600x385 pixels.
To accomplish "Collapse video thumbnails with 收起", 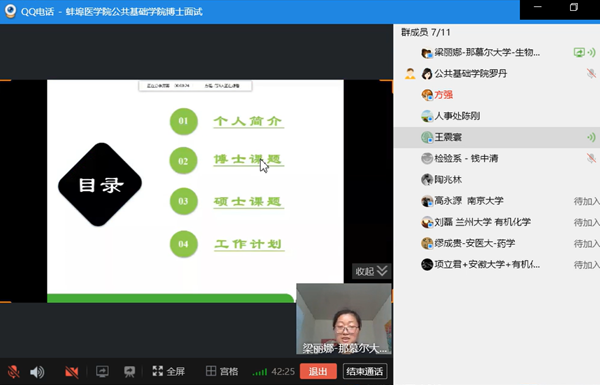I will tap(371, 271).
